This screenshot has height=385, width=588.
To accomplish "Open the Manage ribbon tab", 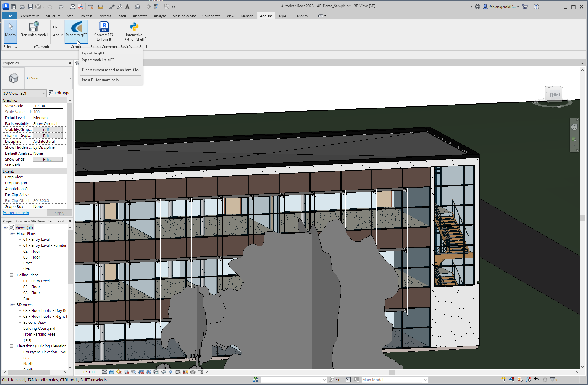I will pyautogui.click(x=247, y=16).
